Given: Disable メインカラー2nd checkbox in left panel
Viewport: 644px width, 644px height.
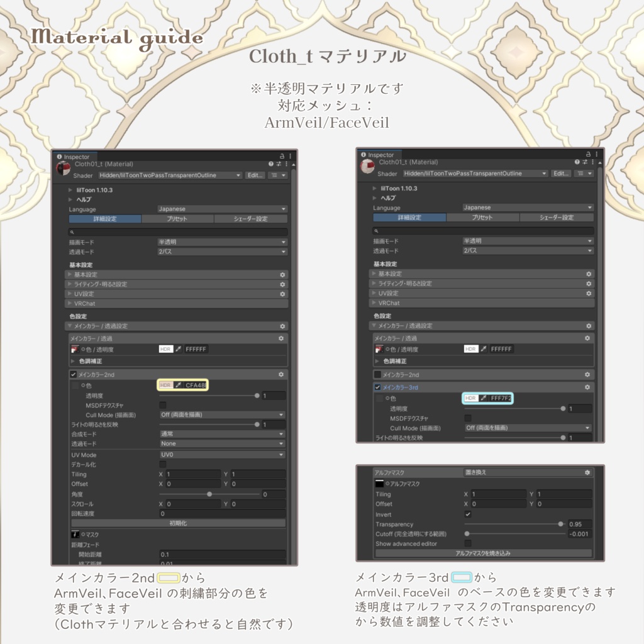Looking at the screenshot, I should tap(74, 375).
